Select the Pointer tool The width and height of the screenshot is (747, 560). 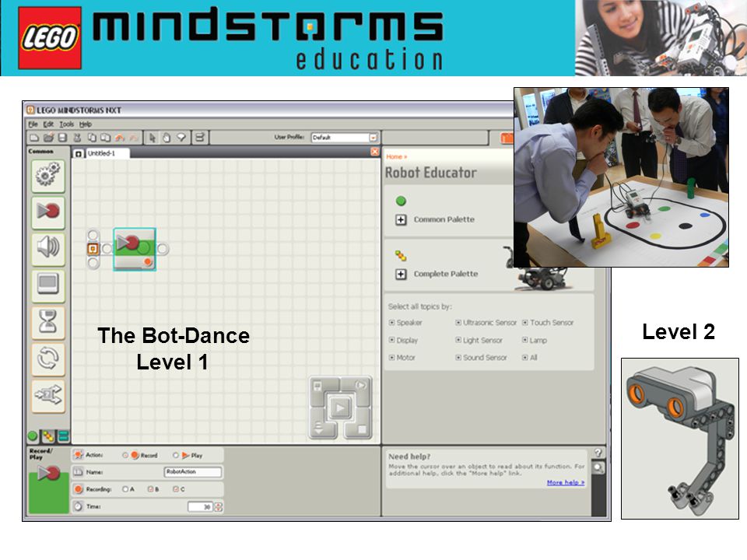(153, 138)
